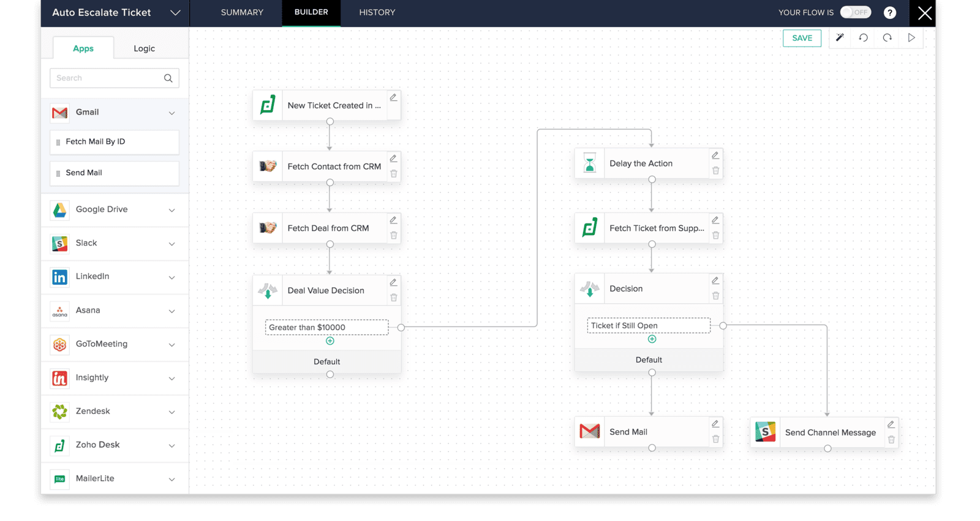Click the hourglass icon on Delay the Action
The width and height of the screenshot is (980, 521).
click(589, 163)
